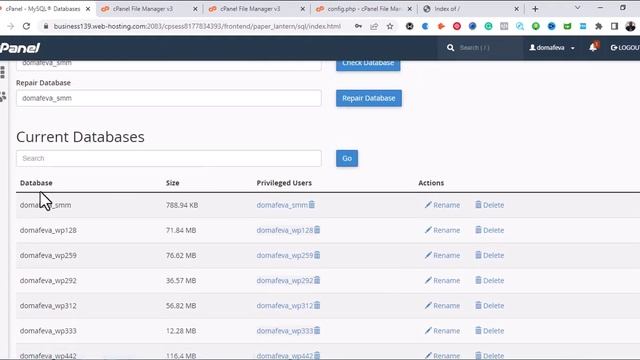Rename the domafeva_smm database

(442, 205)
